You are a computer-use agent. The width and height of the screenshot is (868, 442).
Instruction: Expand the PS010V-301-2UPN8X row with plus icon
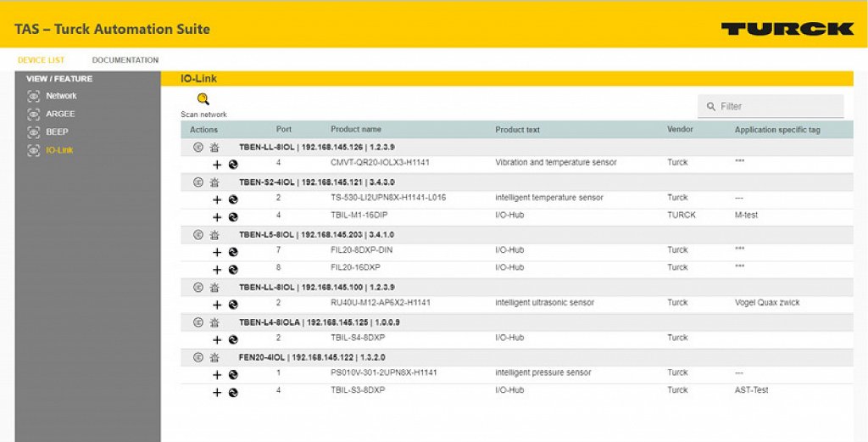pyautogui.click(x=217, y=374)
